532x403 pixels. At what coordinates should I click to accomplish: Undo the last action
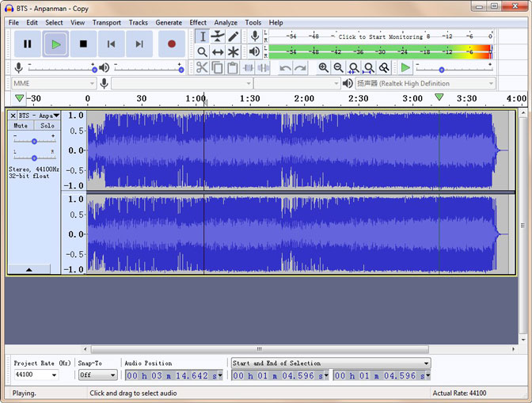(x=285, y=68)
